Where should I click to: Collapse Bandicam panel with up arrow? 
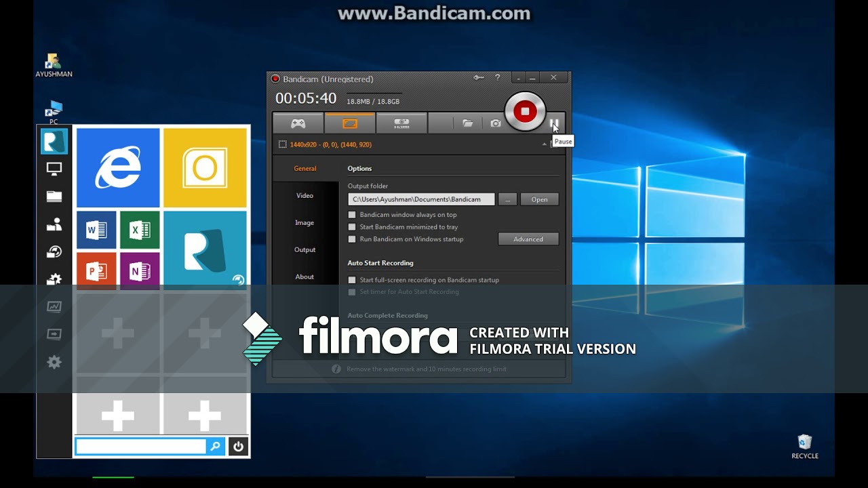(545, 144)
